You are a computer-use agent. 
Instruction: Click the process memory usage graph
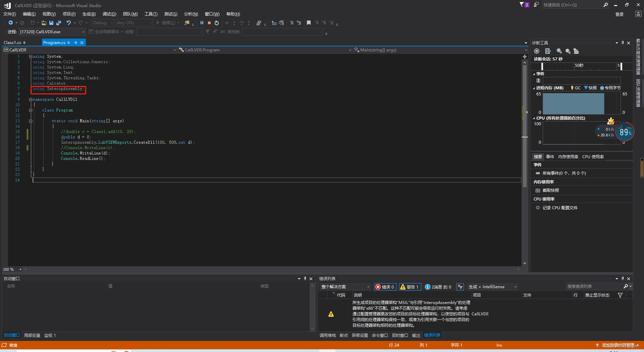(582, 103)
